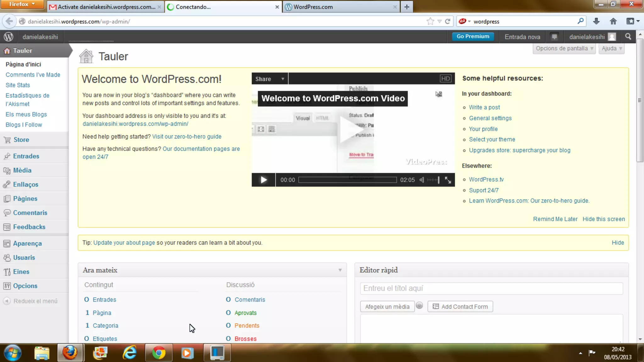Click the Firefox reload page icon
Viewport: 644px width, 362px height.
tap(448, 21)
